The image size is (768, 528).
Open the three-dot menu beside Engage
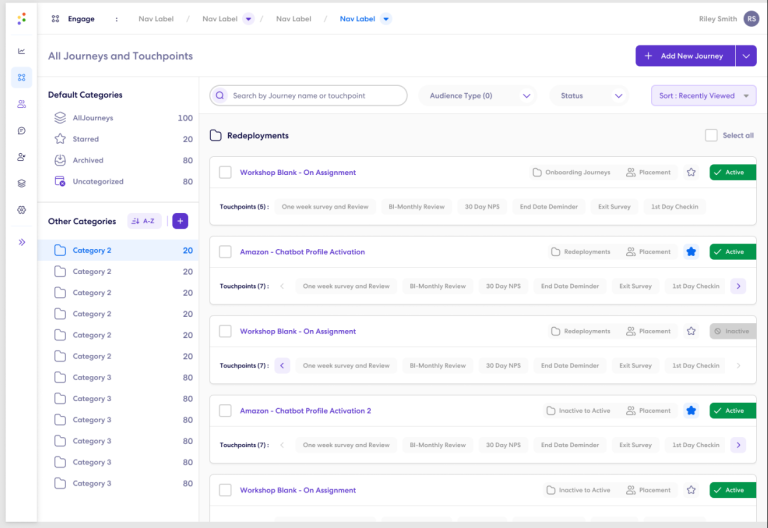[x=117, y=19]
